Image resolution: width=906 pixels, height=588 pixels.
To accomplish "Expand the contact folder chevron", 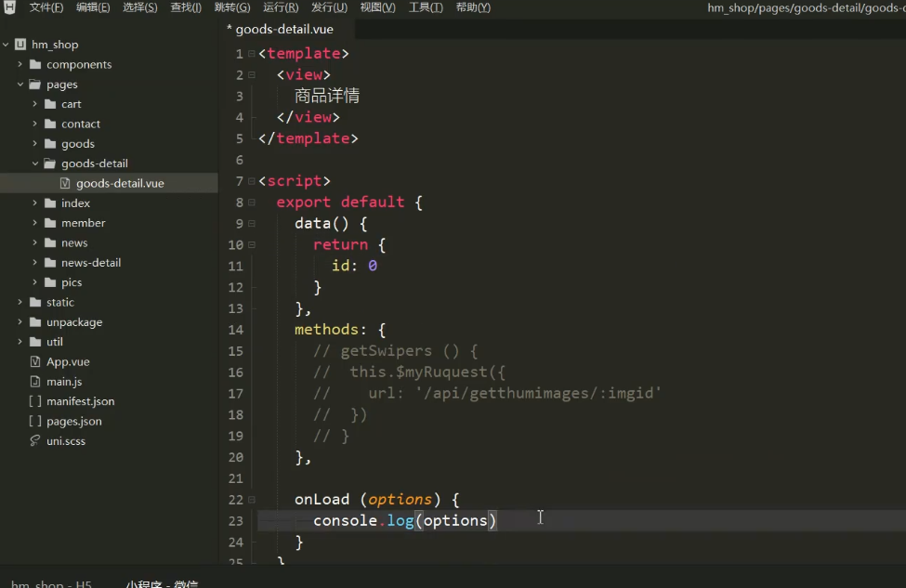I will pos(35,124).
